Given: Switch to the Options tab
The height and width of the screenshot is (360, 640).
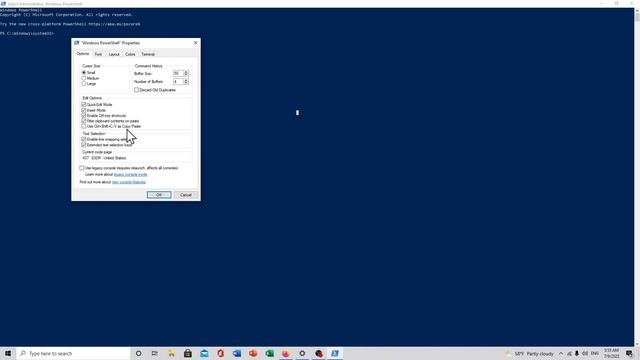Looking at the screenshot, I should 82,53.
